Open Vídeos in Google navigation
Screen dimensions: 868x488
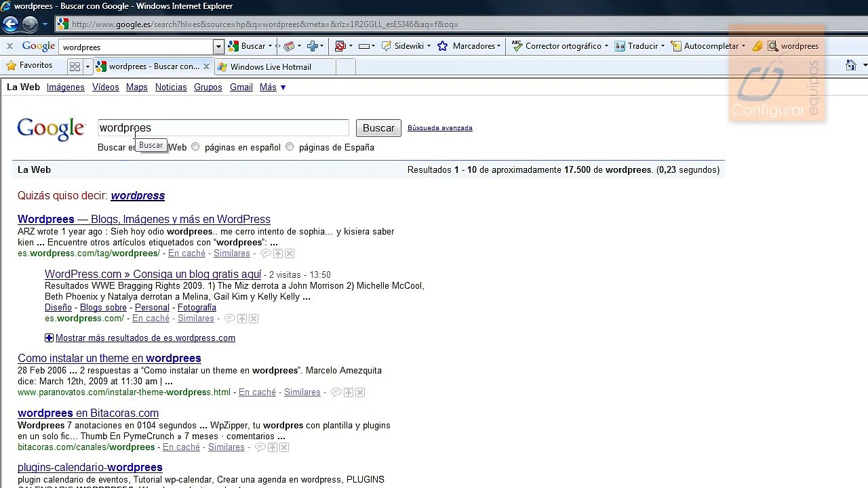106,87
